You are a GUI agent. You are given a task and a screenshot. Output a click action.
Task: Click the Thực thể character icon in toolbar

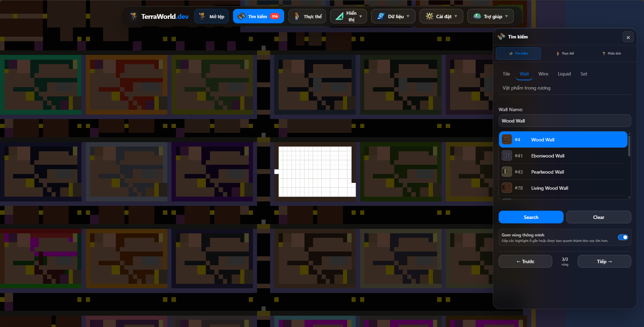297,16
